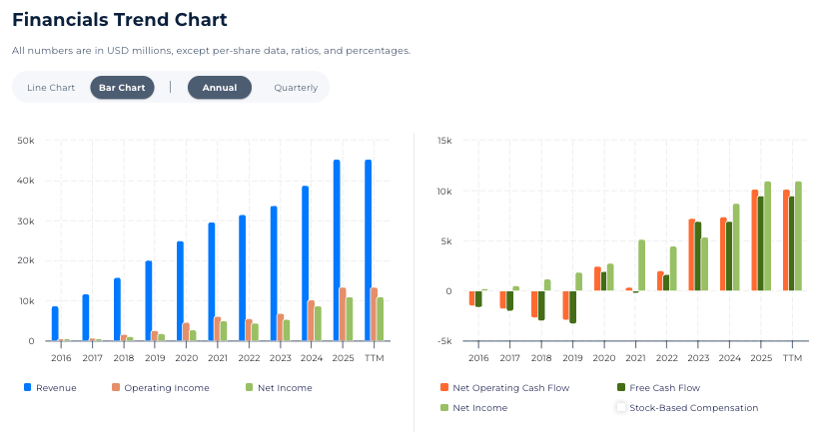Click the 2019 Free Cash Flow bar
824x435 pixels.
[573, 307]
